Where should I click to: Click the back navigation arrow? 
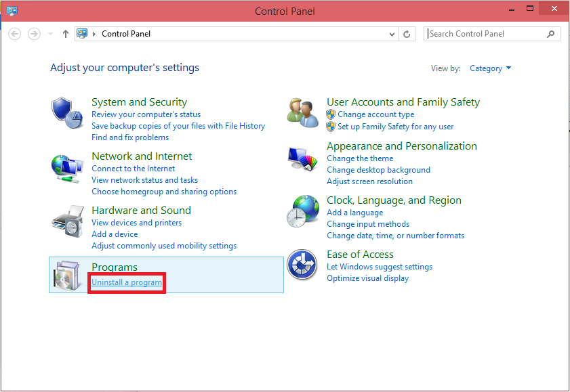coord(14,33)
